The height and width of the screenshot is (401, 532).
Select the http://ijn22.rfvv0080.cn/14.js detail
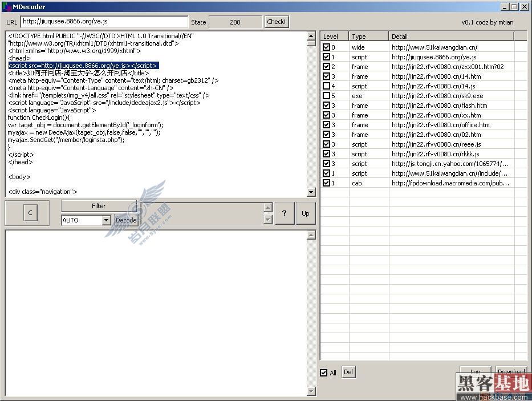point(433,86)
